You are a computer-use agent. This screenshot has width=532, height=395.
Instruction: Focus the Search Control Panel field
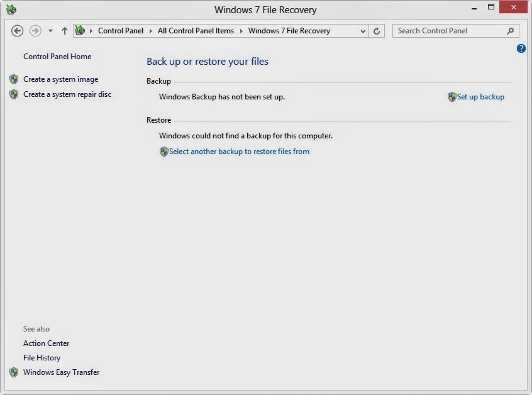(x=456, y=31)
